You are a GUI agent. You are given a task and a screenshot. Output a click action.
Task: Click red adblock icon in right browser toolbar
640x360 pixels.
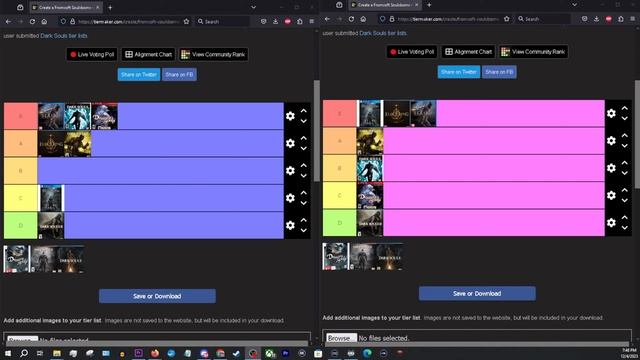[x=609, y=19]
